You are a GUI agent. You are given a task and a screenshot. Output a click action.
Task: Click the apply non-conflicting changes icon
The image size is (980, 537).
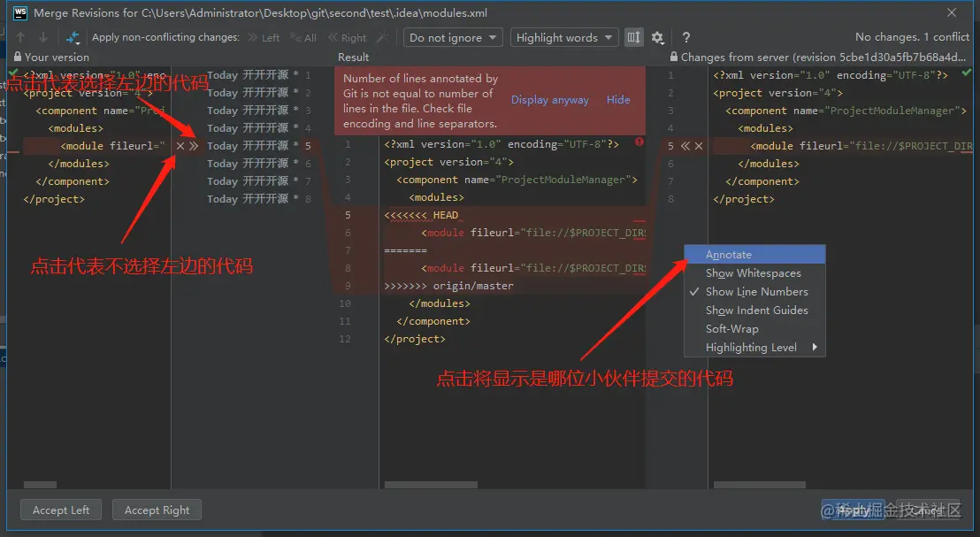click(74, 37)
